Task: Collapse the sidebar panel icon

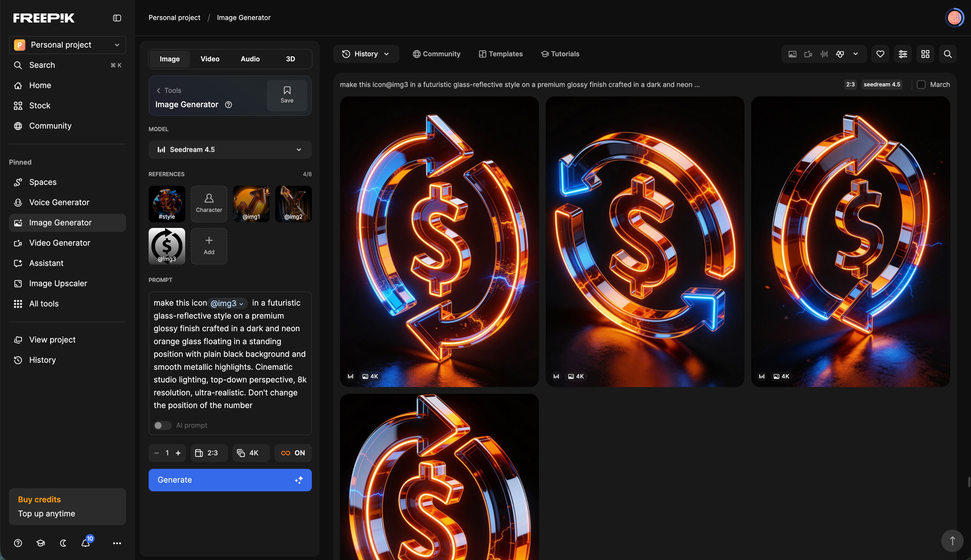Action: pos(117,18)
